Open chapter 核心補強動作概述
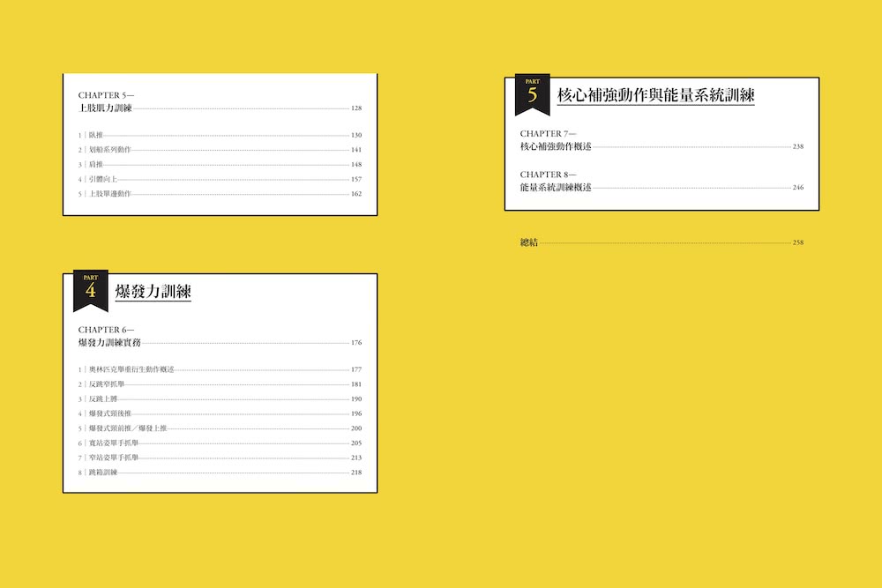 556,146
